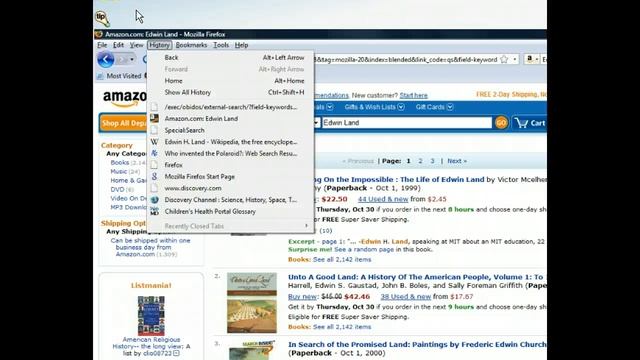This screenshot has width=640, height=360.
Task: Click the Amazon search engine icon
Action: tap(529, 60)
